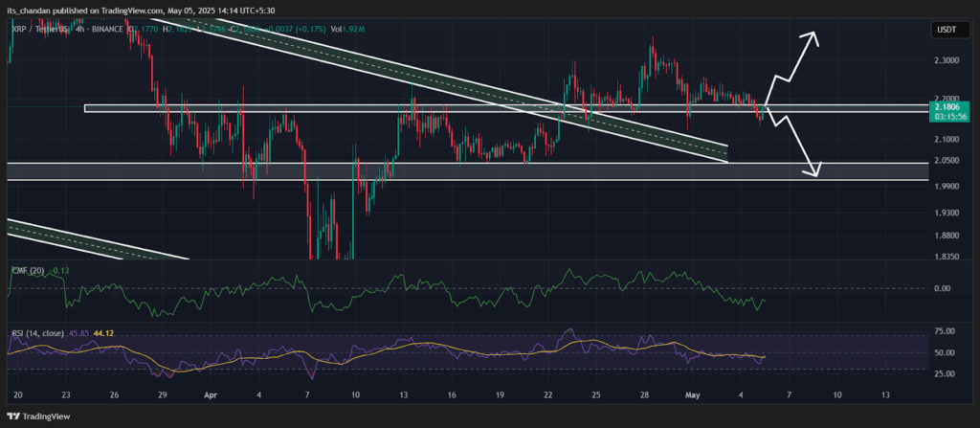Click the RSI axis 75.00 label
980x428 pixels.
[945, 331]
